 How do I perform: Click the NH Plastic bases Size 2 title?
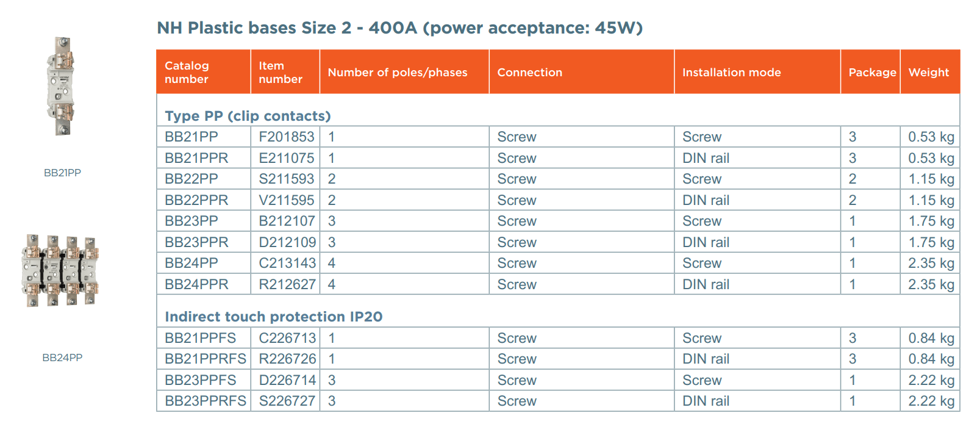[x=399, y=28]
